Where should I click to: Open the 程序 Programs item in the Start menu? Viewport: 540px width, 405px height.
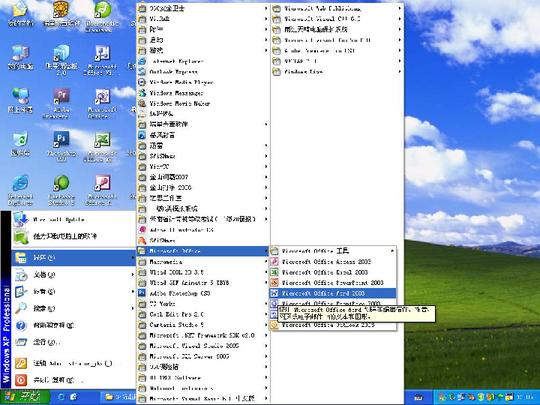(73, 257)
